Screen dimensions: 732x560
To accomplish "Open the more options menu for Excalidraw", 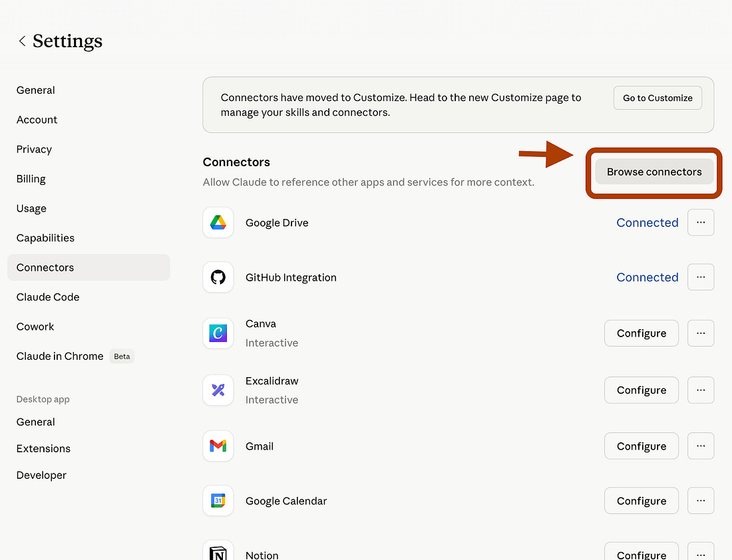I will tap(701, 390).
